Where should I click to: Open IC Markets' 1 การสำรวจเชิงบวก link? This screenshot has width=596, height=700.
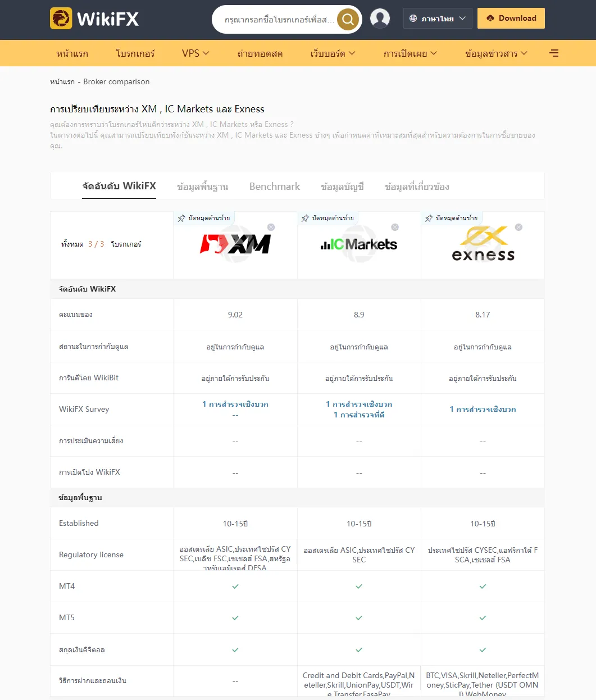359,404
